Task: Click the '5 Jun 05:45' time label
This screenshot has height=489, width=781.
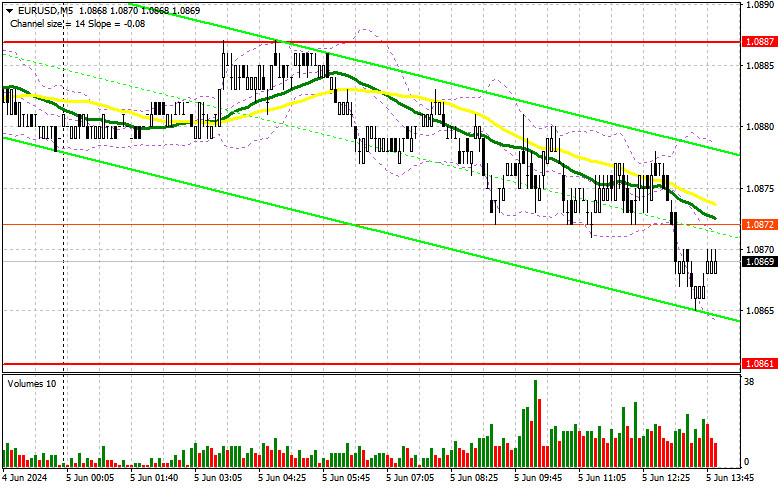Action: (x=346, y=478)
